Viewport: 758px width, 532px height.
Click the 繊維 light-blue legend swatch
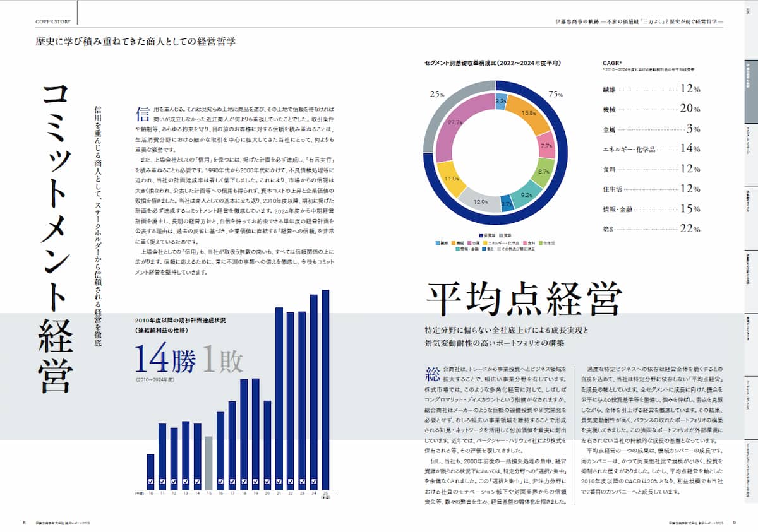[438, 242]
